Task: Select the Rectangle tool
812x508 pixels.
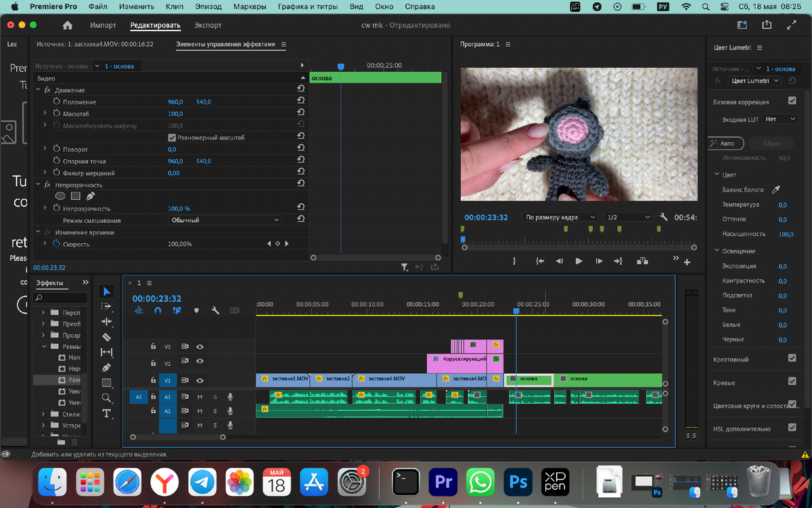Action: [x=106, y=383]
